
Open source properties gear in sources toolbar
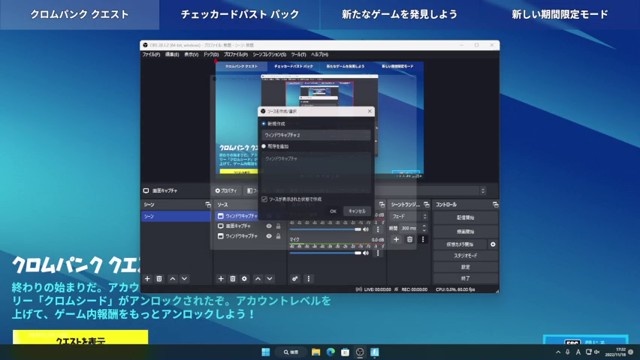click(244, 279)
